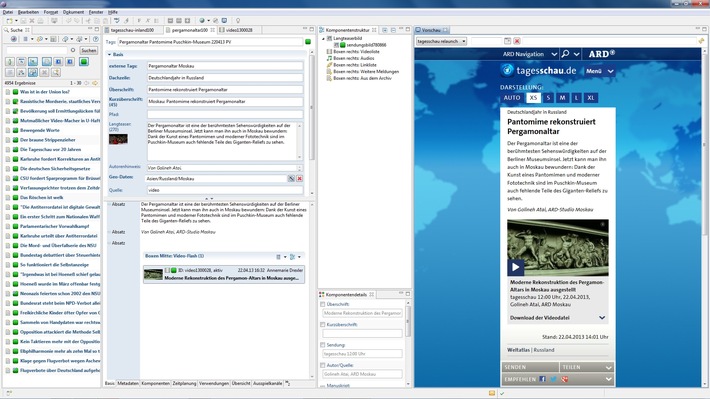Click the Komponentendetails vertical scrollbar
Image resolution: width=710 pixels, height=399 pixels.
coord(408,344)
